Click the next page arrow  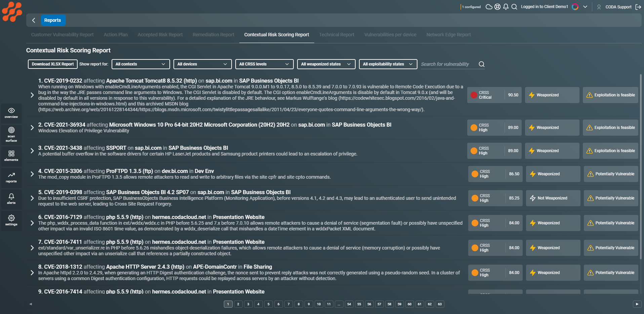[637, 304]
